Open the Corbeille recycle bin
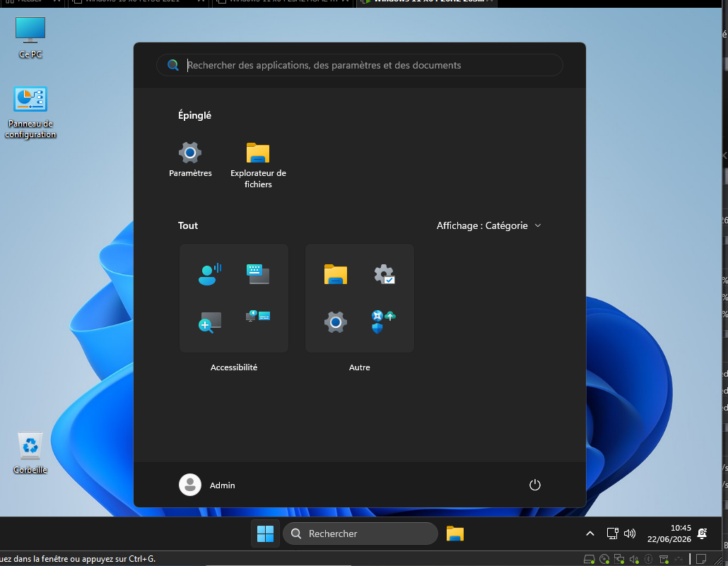 pos(30,453)
